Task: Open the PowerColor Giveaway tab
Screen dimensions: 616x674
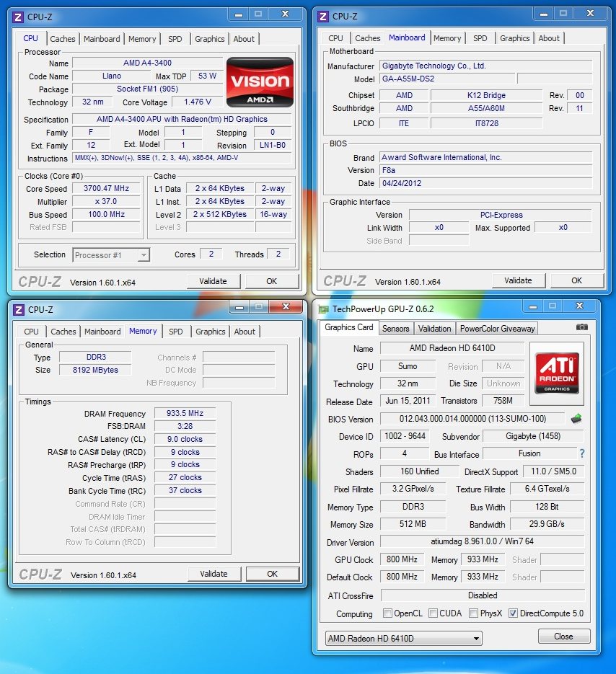Action: click(497, 328)
